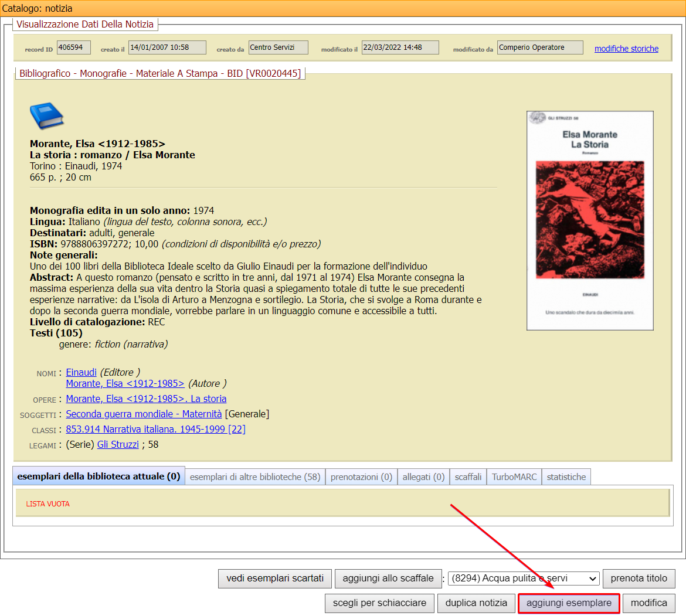
Task: Click the vedi esemplari scartati button
Action: 275,578
